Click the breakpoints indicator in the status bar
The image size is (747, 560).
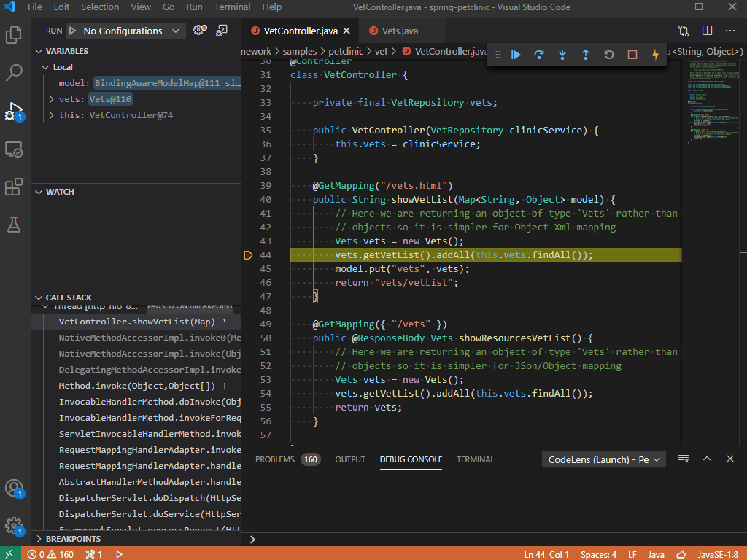pos(91,554)
